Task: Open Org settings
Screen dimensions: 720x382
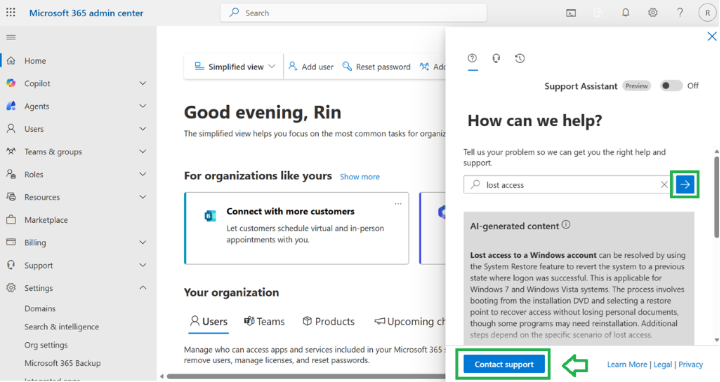Action: [x=46, y=345]
